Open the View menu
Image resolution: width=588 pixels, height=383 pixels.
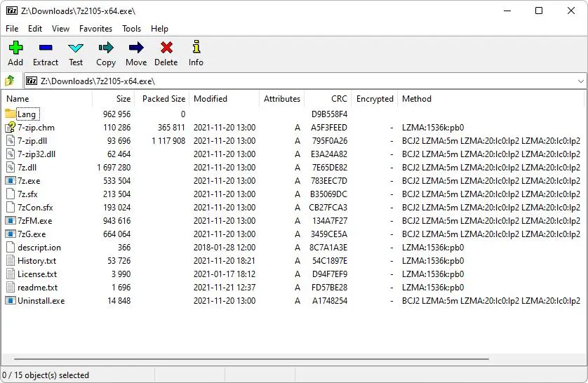(x=60, y=29)
